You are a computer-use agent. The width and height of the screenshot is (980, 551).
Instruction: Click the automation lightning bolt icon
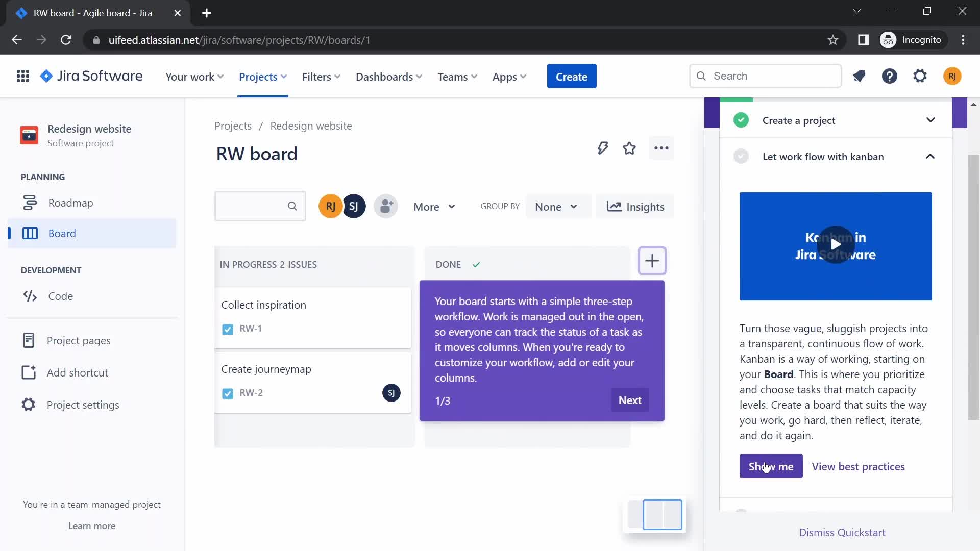click(603, 148)
